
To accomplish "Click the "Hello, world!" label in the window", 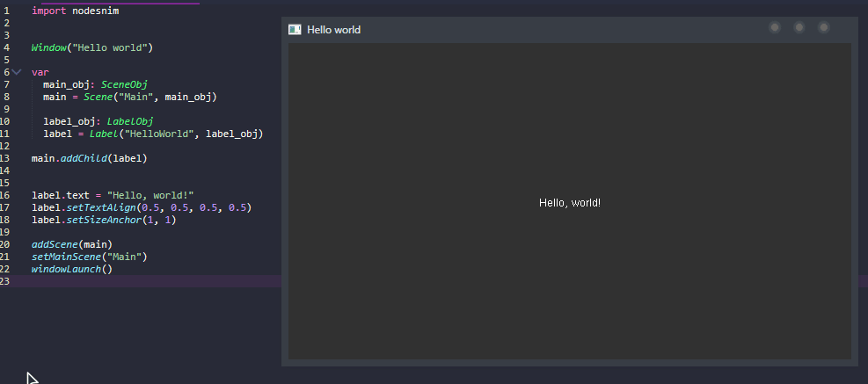I will (x=569, y=203).
